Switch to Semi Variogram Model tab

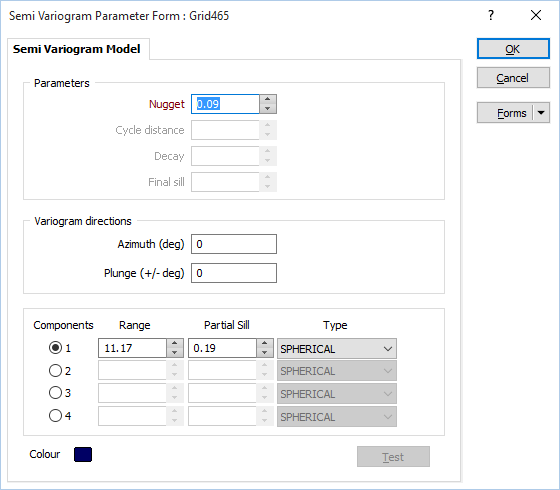pyautogui.click(x=77, y=49)
